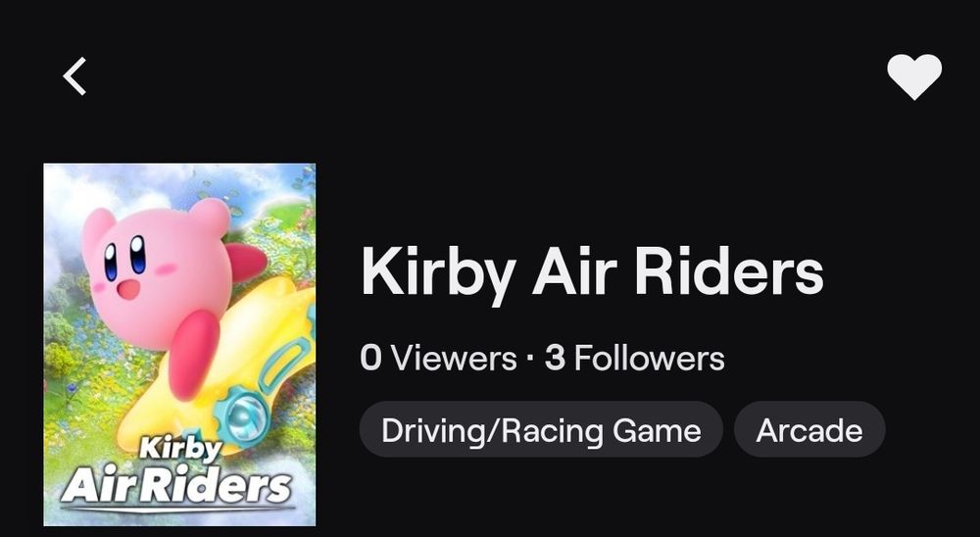Click the 3 Followers count
This screenshot has height=537, width=980.
click(x=634, y=359)
